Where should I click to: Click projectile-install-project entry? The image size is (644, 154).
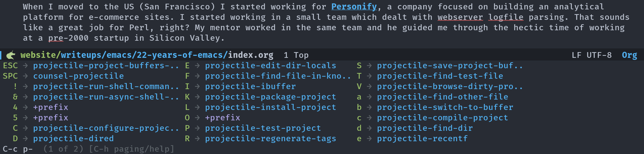(270, 107)
